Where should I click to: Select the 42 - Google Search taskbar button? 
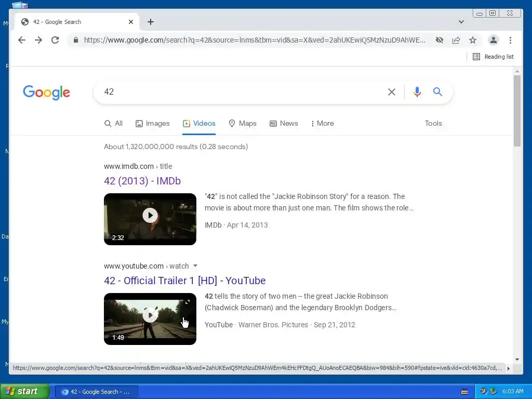tap(96, 392)
